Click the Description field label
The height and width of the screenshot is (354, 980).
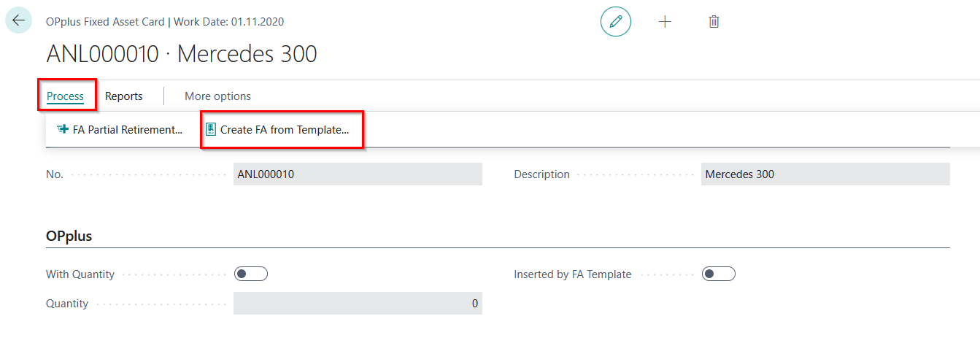pos(541,174)
